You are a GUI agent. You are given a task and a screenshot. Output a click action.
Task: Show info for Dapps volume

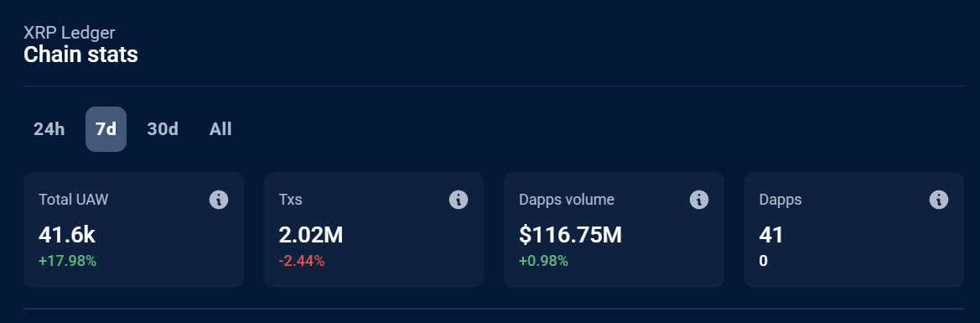pos(699,201)
